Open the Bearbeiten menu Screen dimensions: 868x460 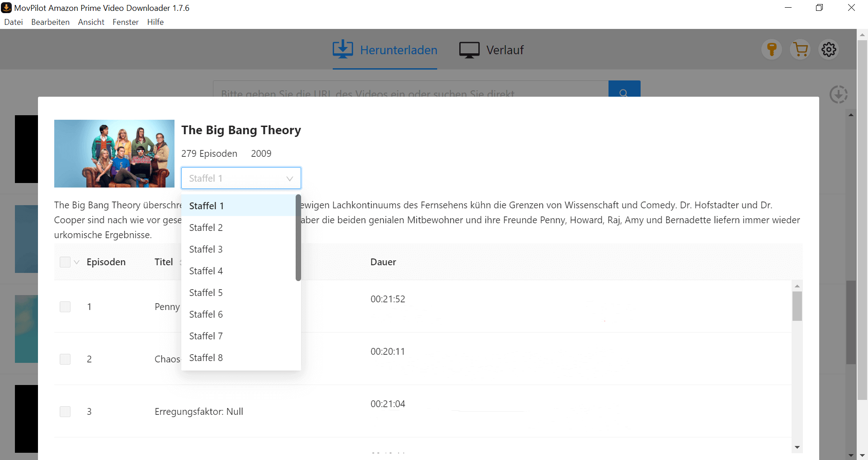(x=50, y=22)
